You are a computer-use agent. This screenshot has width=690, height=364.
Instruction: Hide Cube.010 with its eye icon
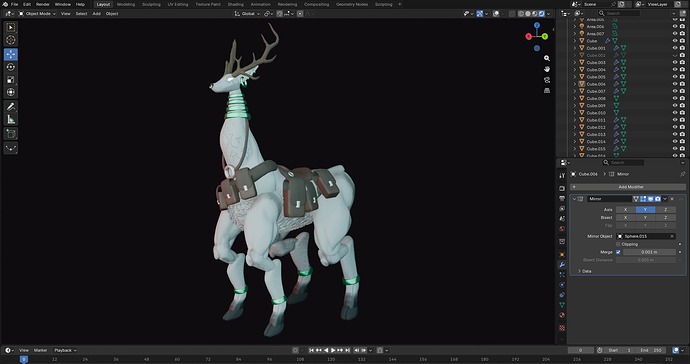pos(675,113)
